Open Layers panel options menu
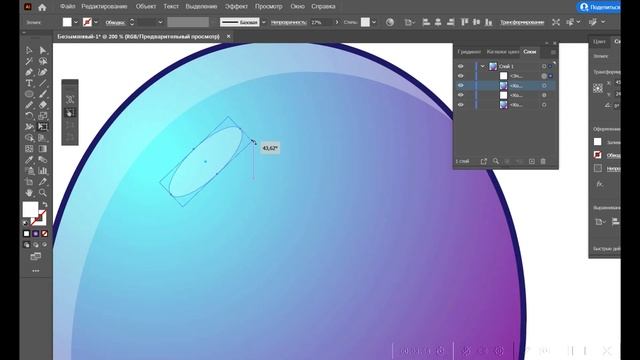The width and height of the screenshot is (640, 360). [x=553, y=52]
